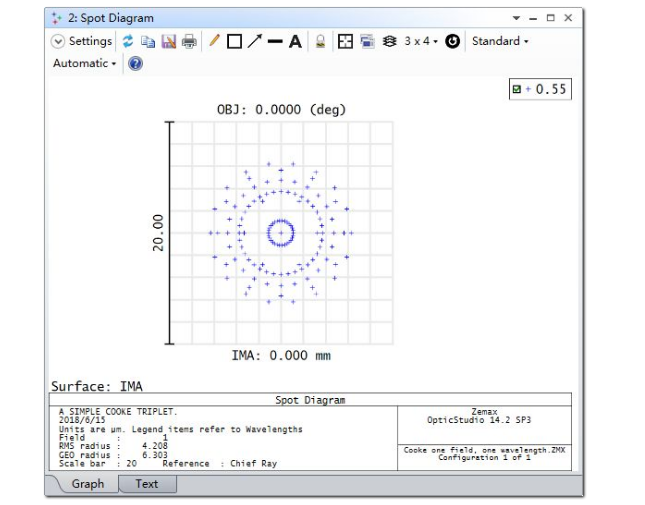Click the 2018/6/15 date text

pos(82,420)
